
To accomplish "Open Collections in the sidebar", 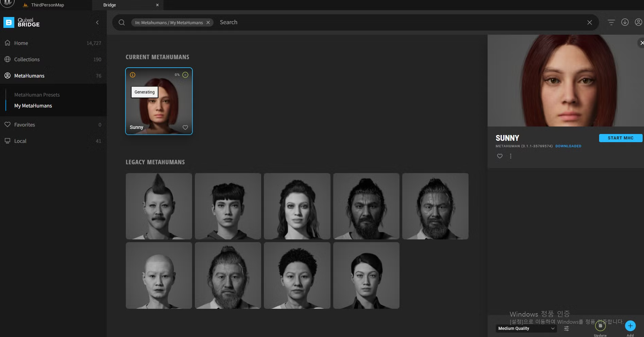I will 53,60.
